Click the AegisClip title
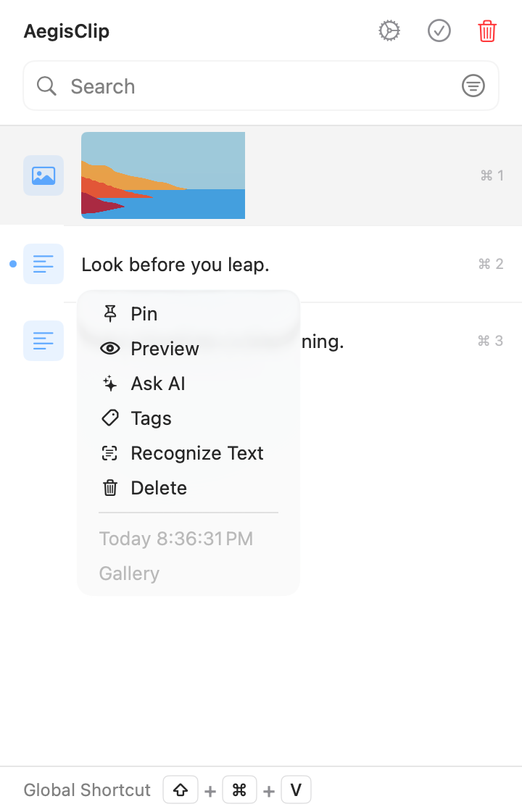Screen dimensions: 522x812 66,31
